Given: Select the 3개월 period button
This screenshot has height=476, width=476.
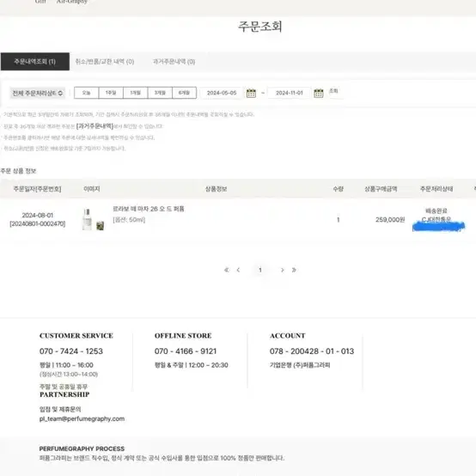Looking at the screenshot, I should (x=160, y=93).
